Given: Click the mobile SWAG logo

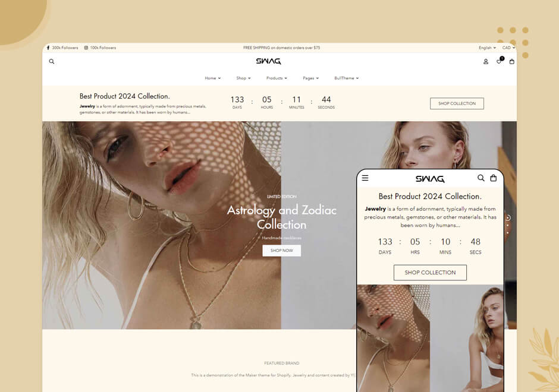Looking at the screenshot, I should 430,179.
